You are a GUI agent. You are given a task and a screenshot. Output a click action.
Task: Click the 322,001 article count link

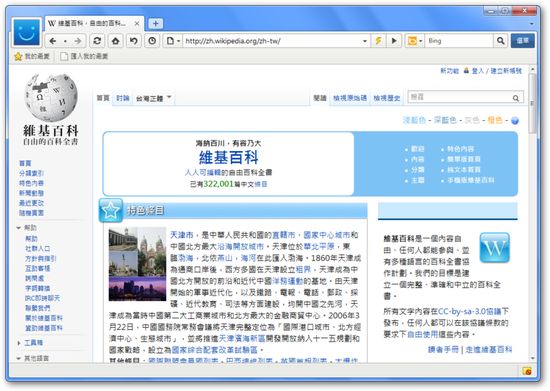pos(218,184)
